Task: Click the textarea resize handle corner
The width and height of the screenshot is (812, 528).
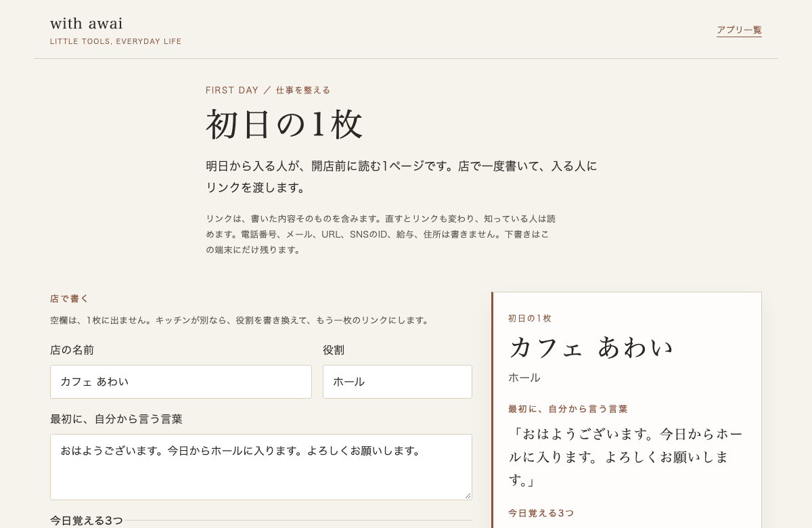Action: click(x=468, y=496)
